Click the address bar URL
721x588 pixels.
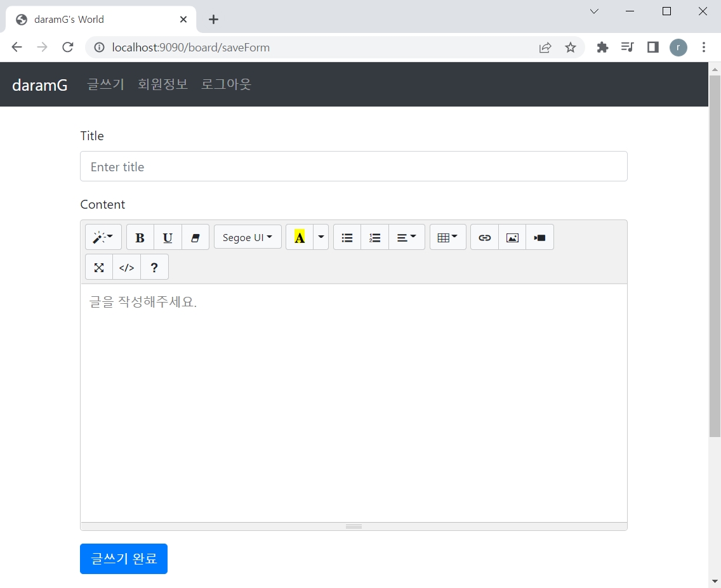[191, 48]
